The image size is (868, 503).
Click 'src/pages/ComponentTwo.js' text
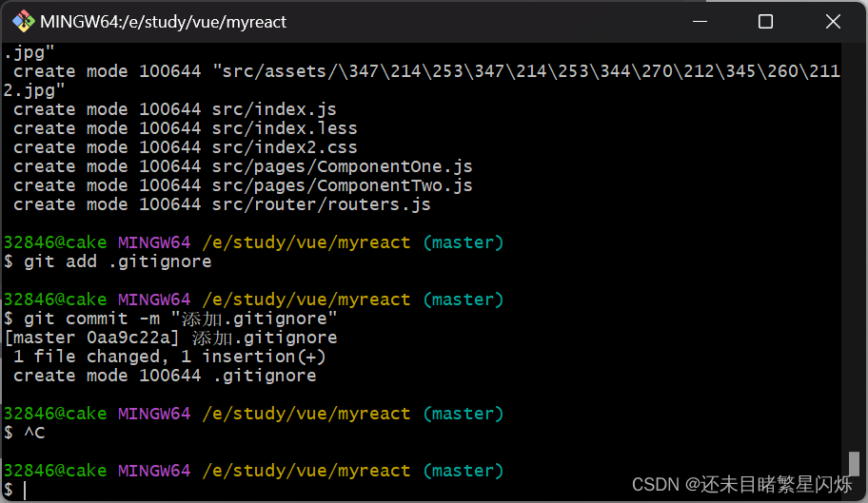342,185
